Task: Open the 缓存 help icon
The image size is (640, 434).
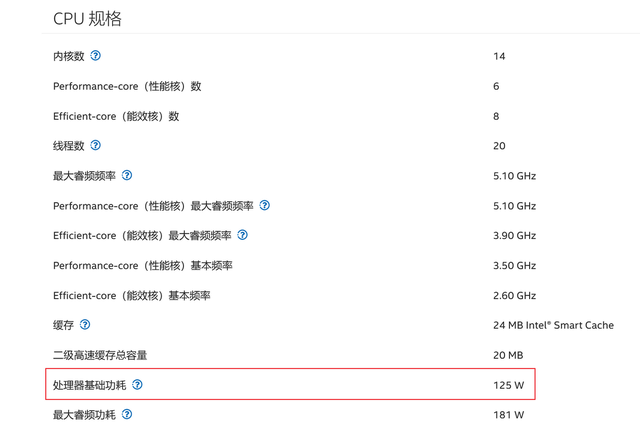Action: (85, 325)
